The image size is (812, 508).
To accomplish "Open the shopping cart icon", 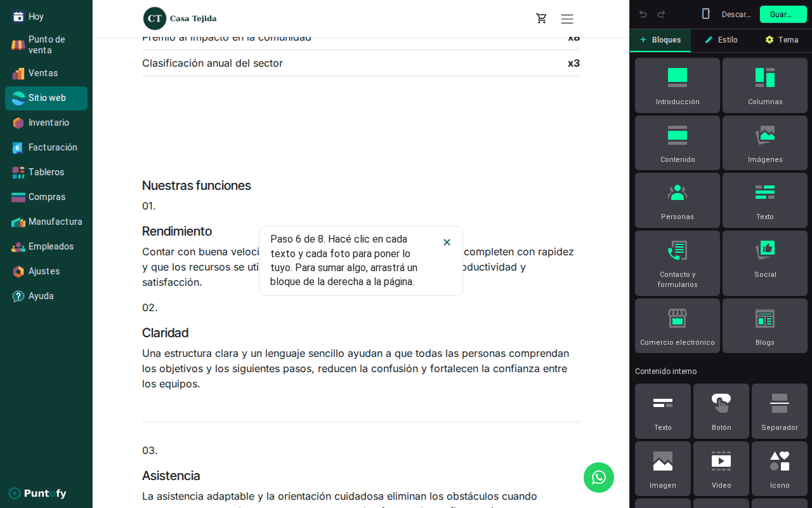I will coord(542,18).
